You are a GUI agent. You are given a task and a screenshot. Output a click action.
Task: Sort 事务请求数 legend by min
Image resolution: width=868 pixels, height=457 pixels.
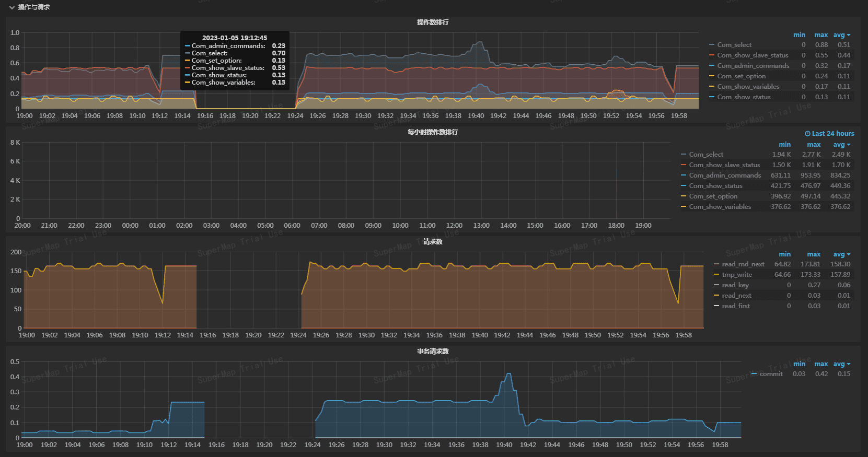(x=800, y=364)
